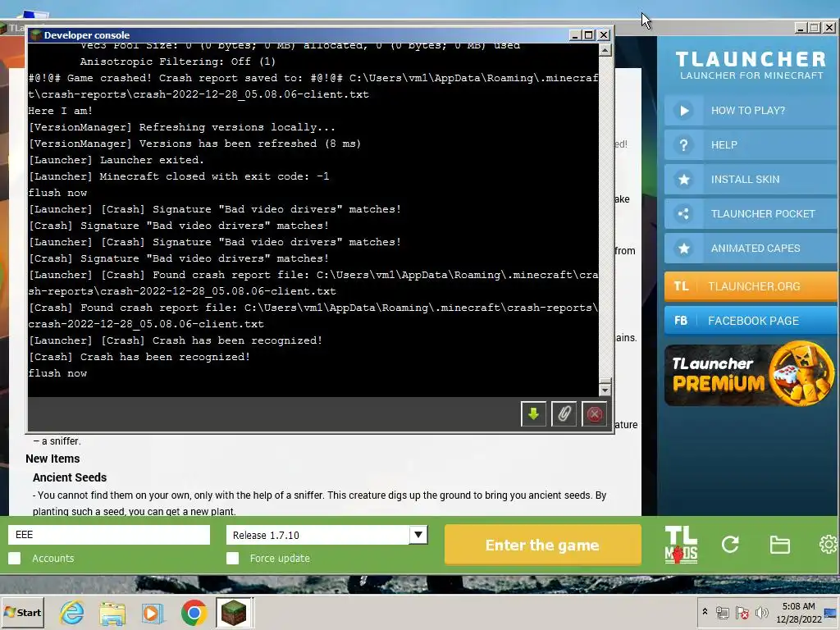840x630 pixels.
Task: Click the star icon beside Animated Capes
Action: 684,248
